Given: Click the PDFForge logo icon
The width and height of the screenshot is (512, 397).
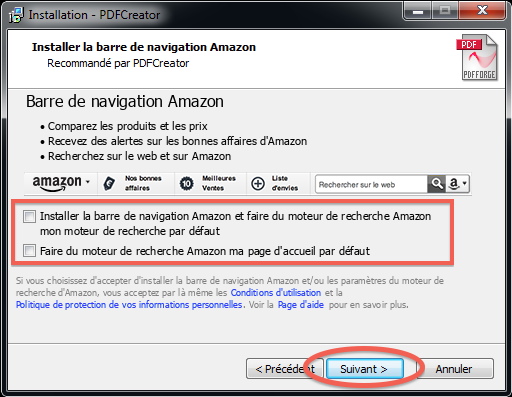Looking at the screenshot, I should (x=477, y=57).
